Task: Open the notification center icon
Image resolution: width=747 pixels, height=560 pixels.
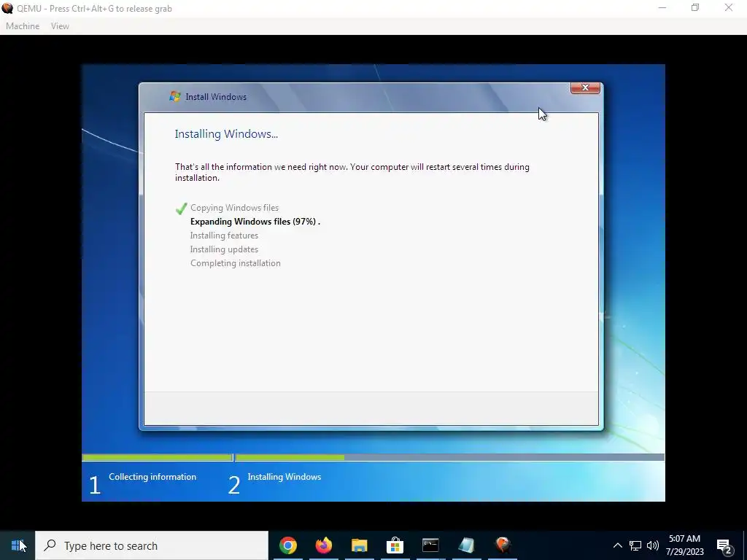Action: (x=724, y=545)
